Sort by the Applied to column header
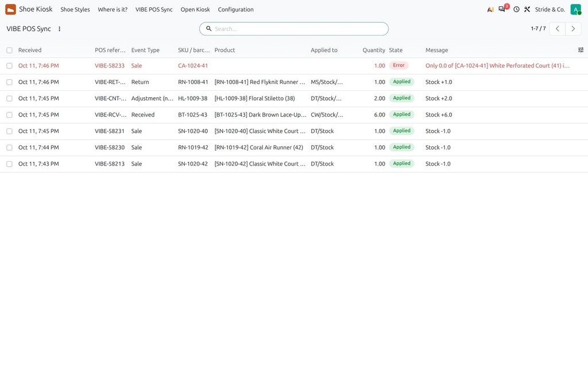 pos(324,50)
